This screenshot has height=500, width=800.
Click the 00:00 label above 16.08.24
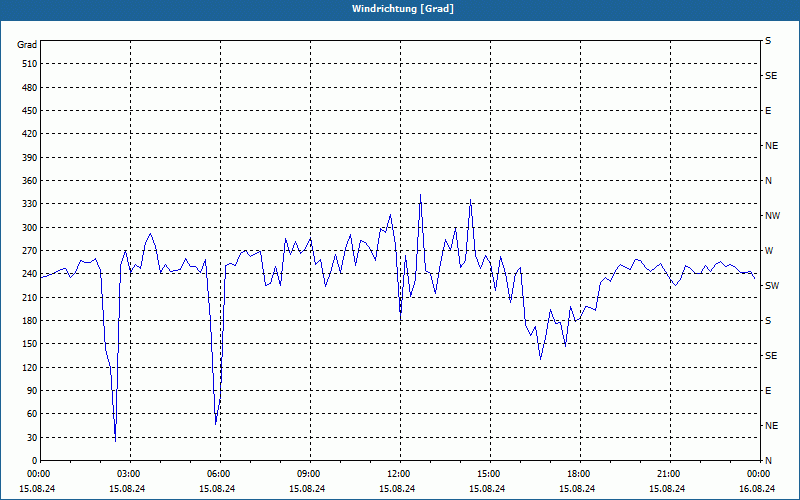759,474
